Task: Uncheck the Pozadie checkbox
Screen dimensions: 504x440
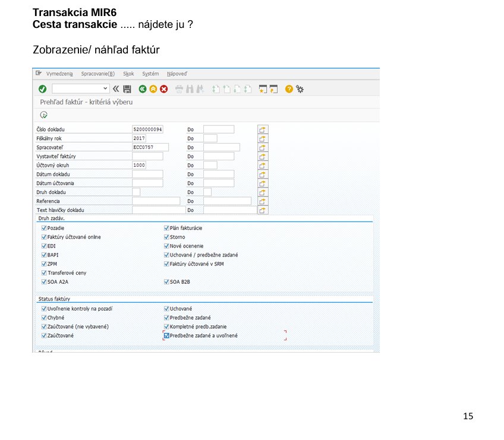Action: pyautogui.click(x=44, y=228)
